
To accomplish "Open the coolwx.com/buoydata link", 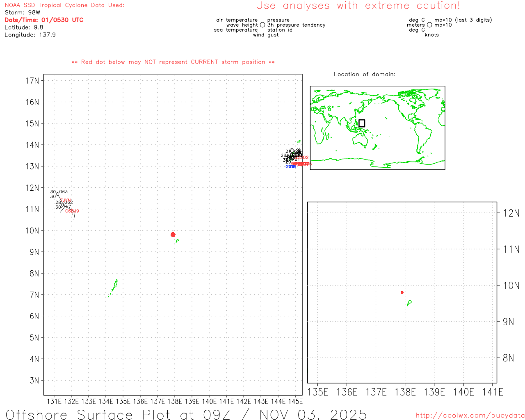I will (470, 415).
